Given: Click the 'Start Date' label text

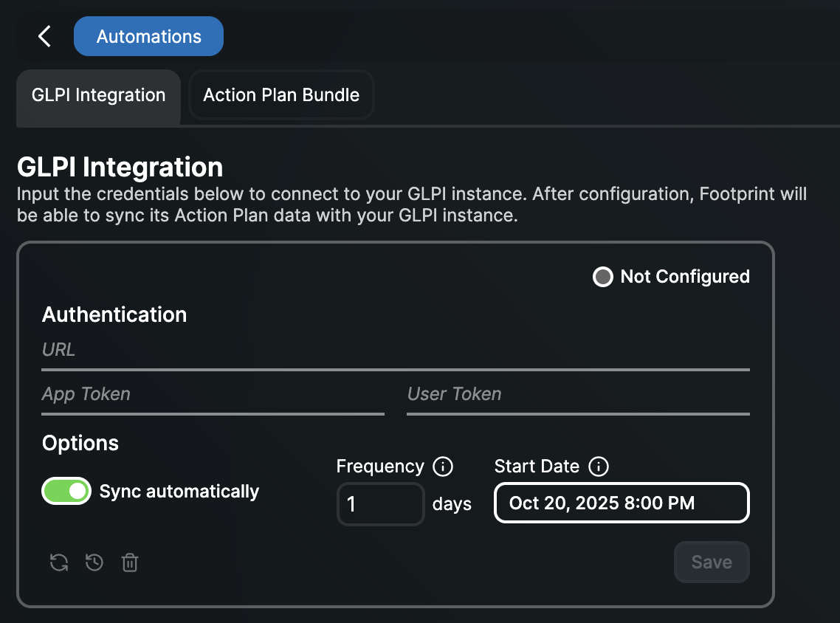Looking at the screenshot, I should pyautogui.click(x=536, y=466).
